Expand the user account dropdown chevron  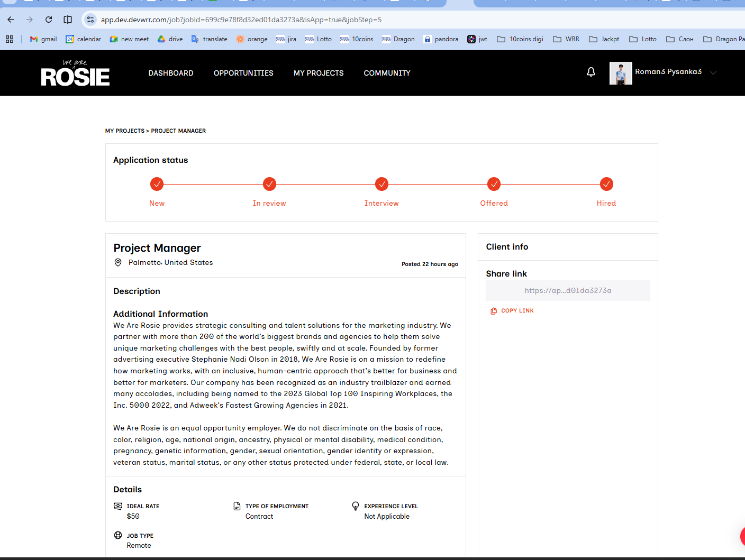[713, 73]
